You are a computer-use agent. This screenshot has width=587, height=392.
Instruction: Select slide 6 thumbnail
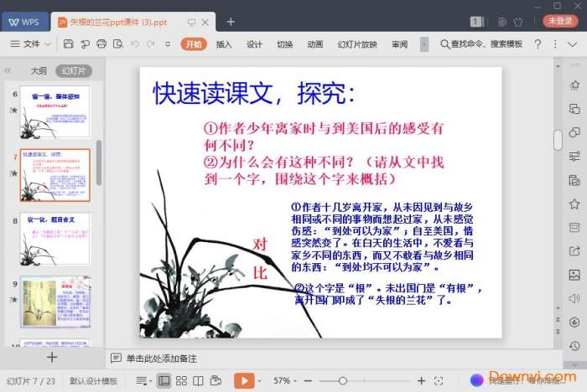tap(55, 112)
